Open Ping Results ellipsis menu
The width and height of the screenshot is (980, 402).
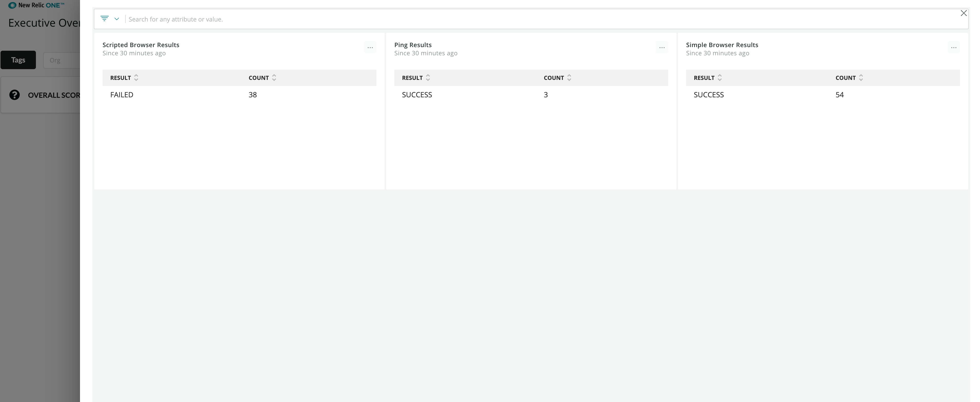[x=662, y=48]
